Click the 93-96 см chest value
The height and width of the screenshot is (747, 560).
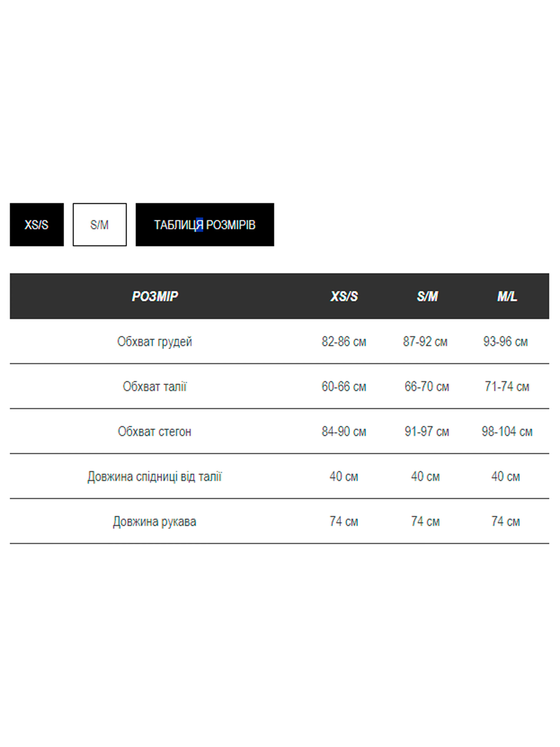point(505,341)
